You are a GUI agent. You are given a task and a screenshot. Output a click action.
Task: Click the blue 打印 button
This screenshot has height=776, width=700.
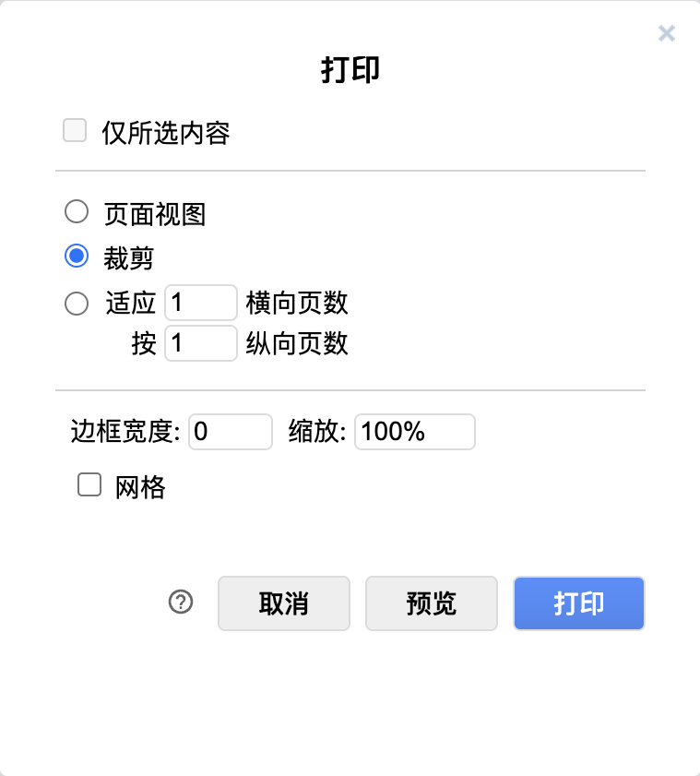click(x=579, y=603)
